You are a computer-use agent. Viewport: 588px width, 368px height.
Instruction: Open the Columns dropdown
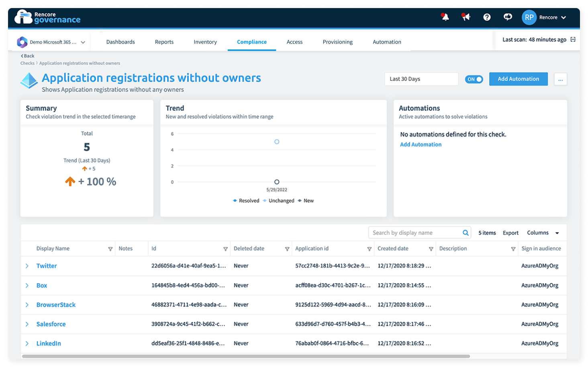(543, 233)
